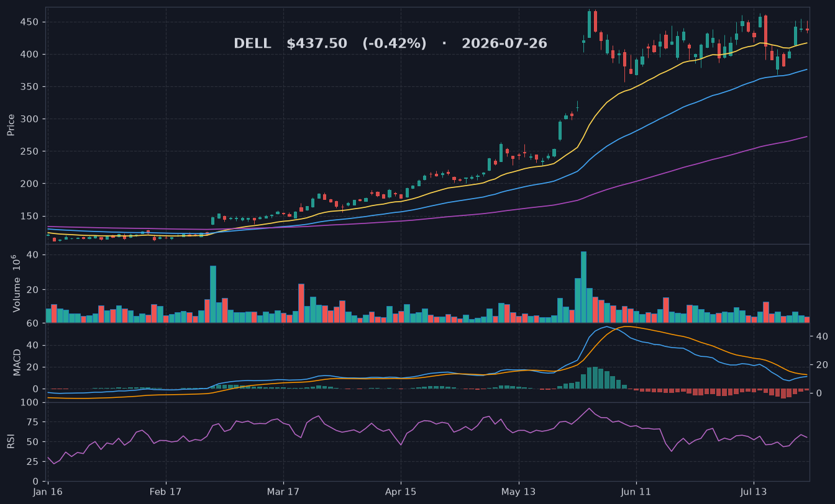Click the 400 price axis tick
This screenshot has height=504, width=835.
[x=30, y=55]
